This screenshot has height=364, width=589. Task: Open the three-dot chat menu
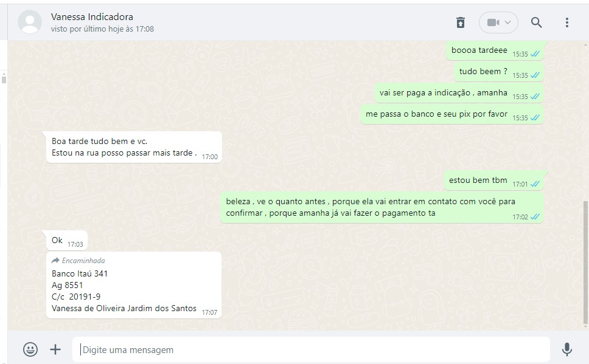click(567, 22)
